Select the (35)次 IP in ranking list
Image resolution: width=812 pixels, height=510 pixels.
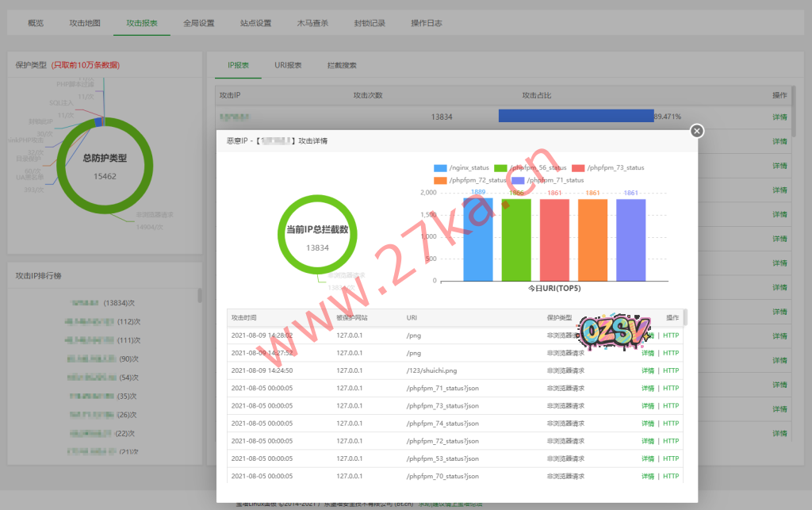tap(102, 396)
